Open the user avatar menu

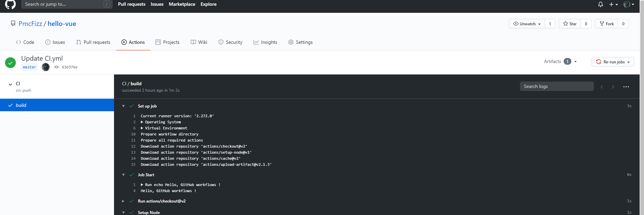pyautogui.click(x=629, y=4)
